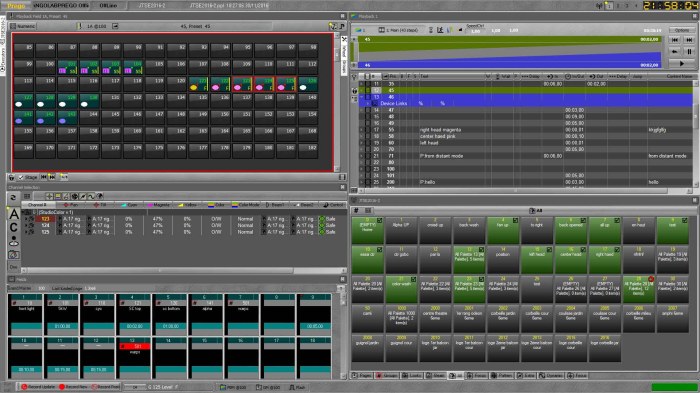
Task: Toggle the checkbox on the right head palette
Action: pos(617,250)
